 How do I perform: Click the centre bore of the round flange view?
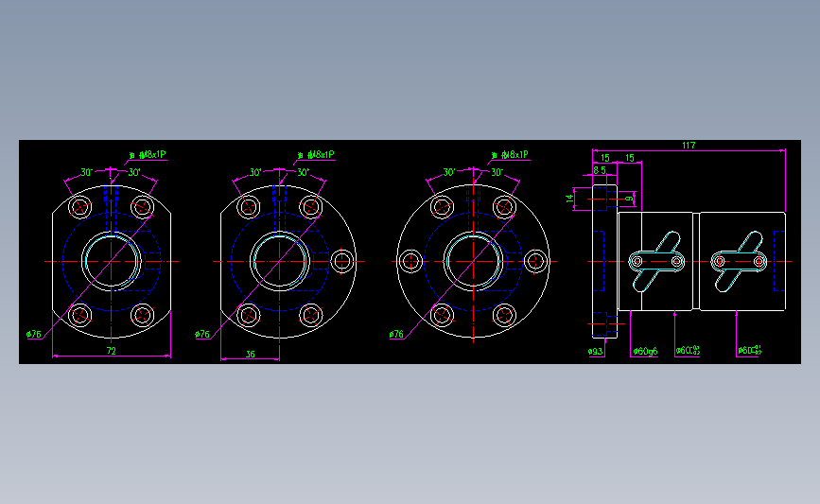[x=473, y=261]
